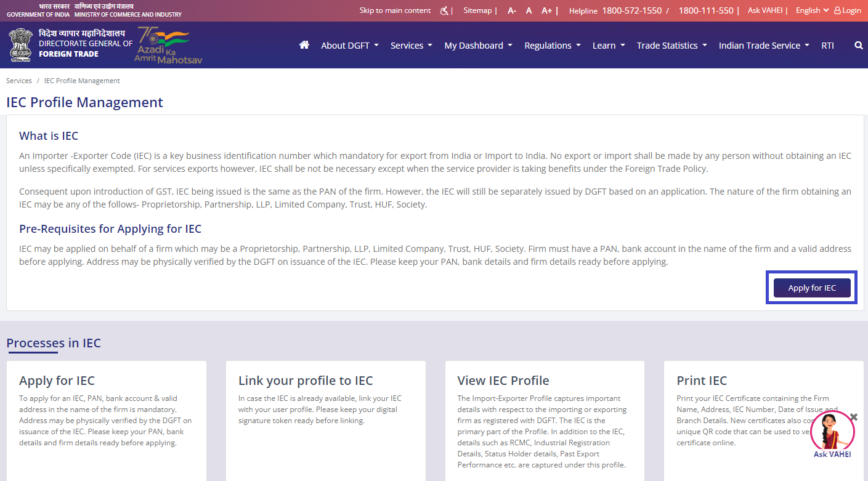Click the accessibility wheelchair icon
This screenshot has height=481, width=868.
coord(444,10)
